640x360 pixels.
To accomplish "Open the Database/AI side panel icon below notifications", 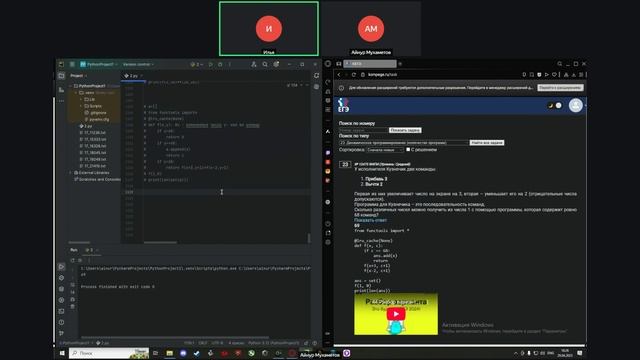I will click(x=316, y=87).
